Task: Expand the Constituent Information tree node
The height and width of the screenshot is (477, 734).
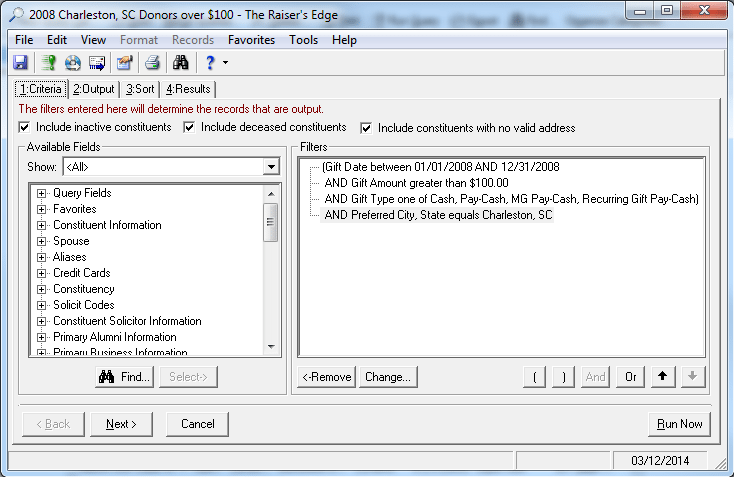Action: click(x=42, y=225)
